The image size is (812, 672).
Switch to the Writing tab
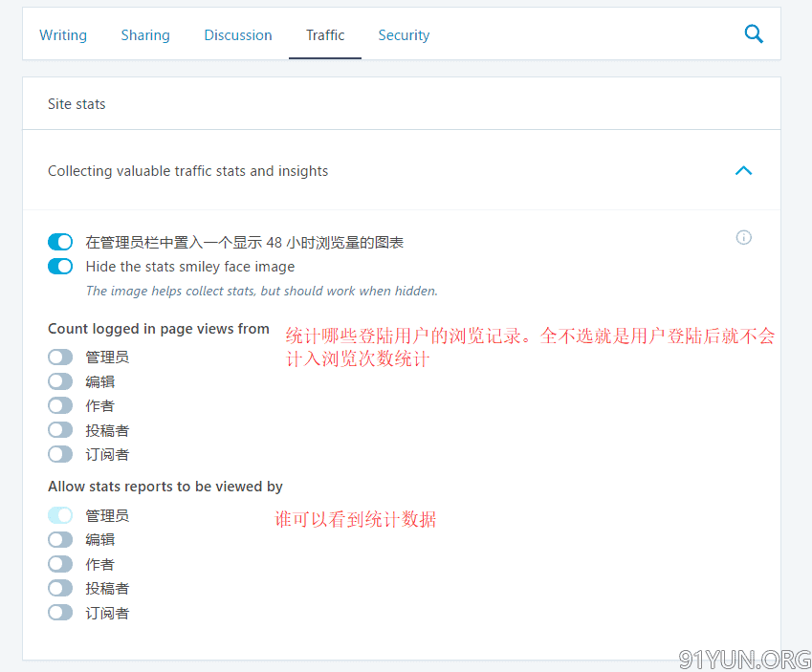coord(63,35)
